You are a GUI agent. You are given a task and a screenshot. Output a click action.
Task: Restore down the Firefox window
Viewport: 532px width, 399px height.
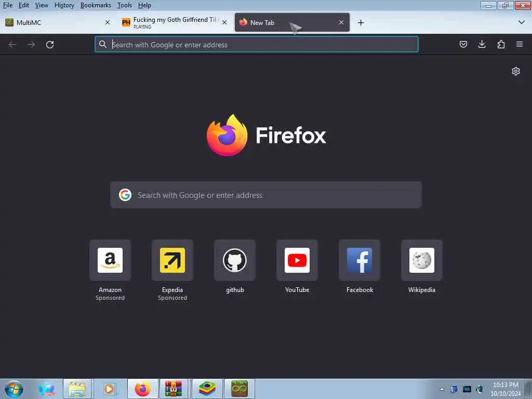506,5
